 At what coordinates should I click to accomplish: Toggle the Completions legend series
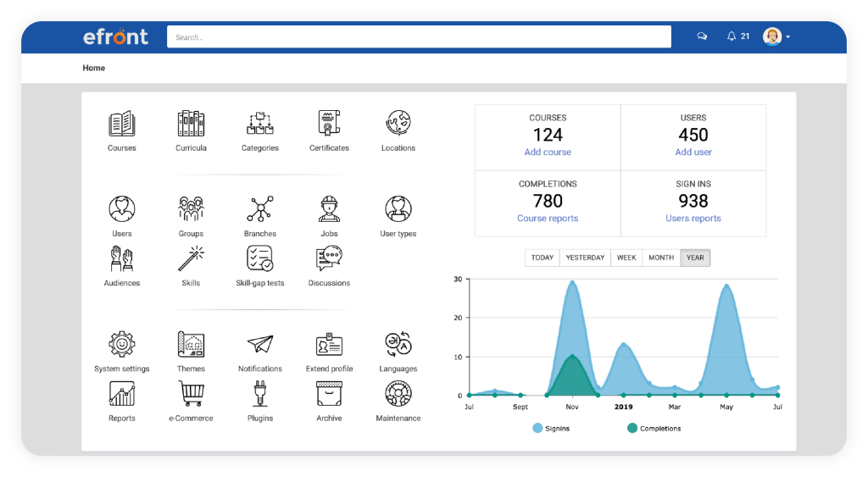point(654,429)
